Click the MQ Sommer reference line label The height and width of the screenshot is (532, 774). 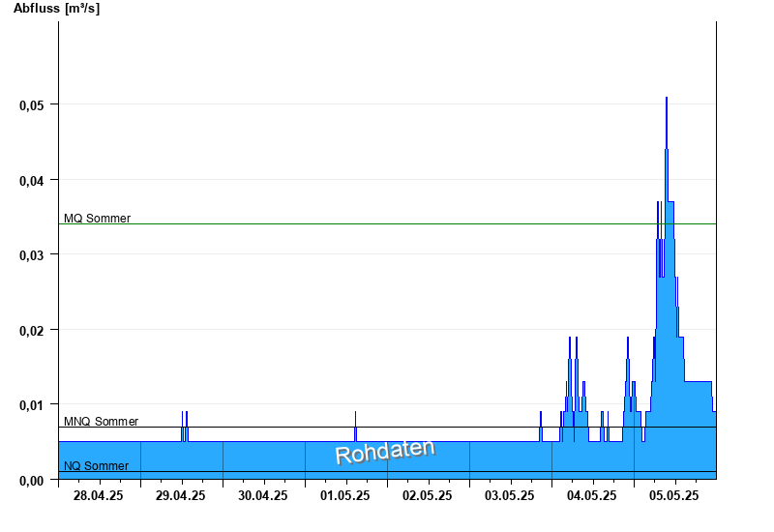click(x=97, y=219)
